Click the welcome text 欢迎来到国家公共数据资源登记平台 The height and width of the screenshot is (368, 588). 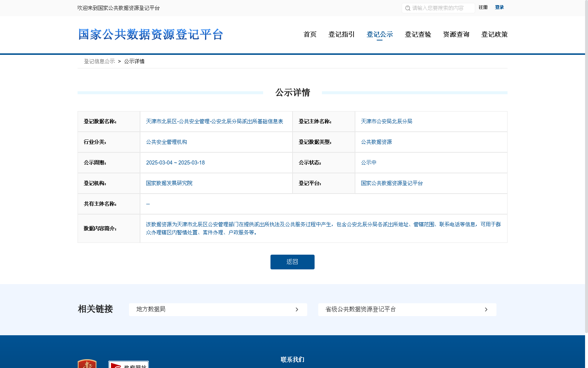(x=118, y=8)
